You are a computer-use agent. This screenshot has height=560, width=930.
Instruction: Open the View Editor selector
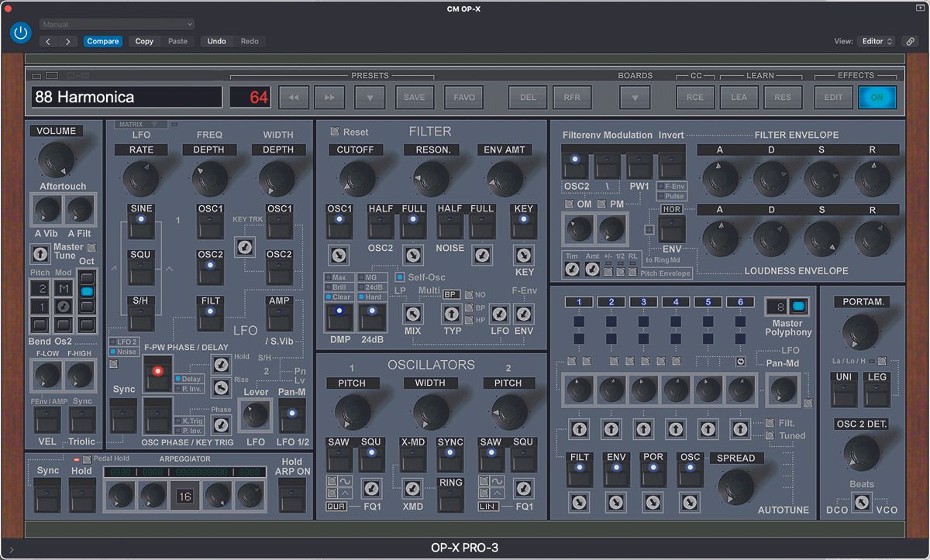tap(877, 41)
